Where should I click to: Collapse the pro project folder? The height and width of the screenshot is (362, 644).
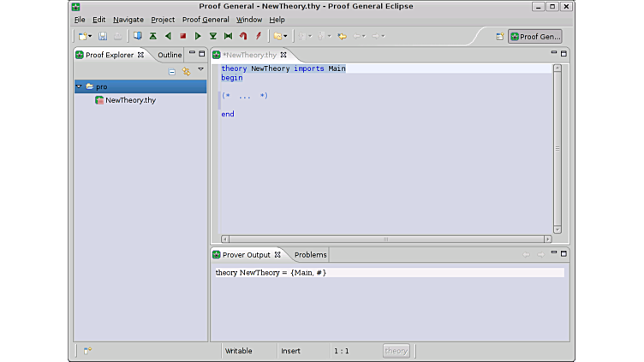click(80, 86)
